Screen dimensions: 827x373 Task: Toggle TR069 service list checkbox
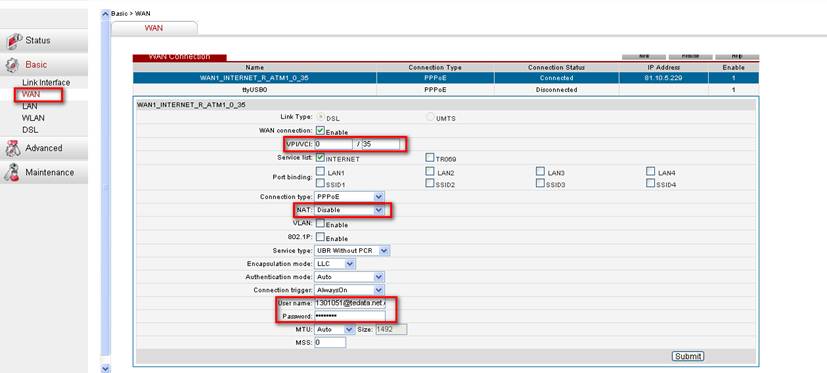[x=430, y=158]
